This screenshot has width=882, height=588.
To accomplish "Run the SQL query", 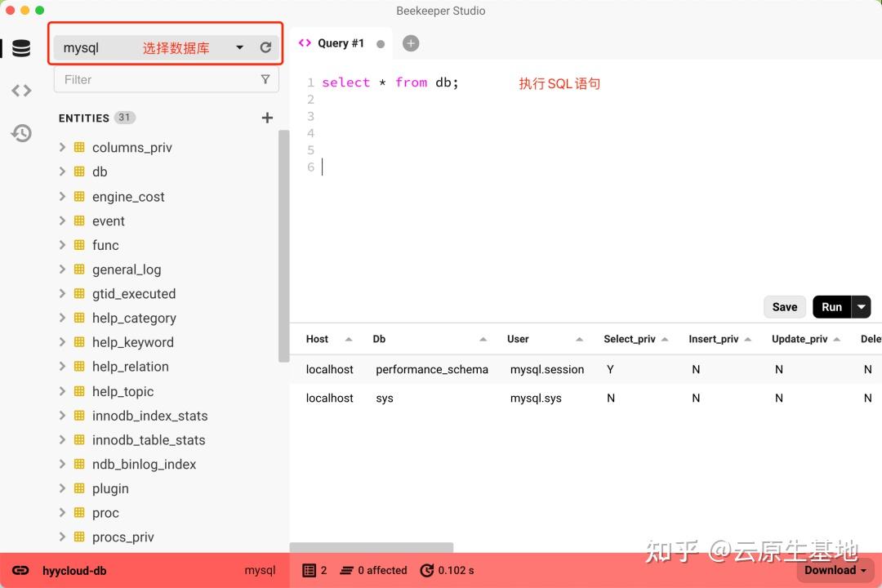I will coord(831,306).
